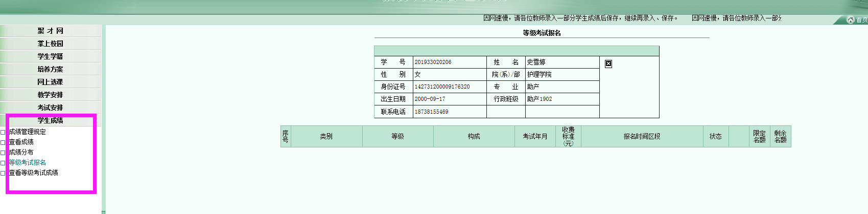Image resolution: width=868 pixels, height=214 pixels.
Task: Click square icon beside 等级考试报名
Action: click(3, 163)
